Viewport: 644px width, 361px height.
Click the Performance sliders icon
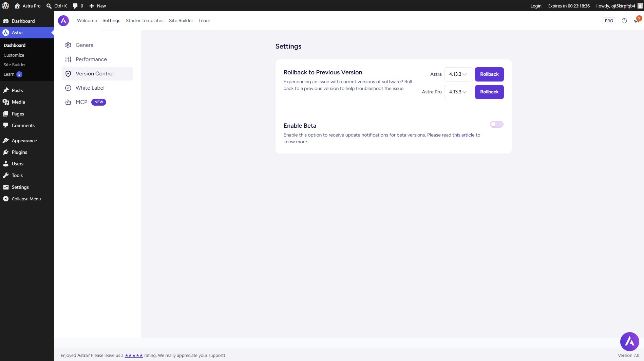(68, 59)
